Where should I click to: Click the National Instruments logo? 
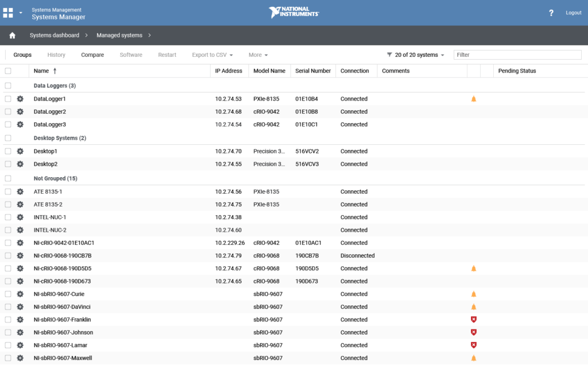(293, 12)
